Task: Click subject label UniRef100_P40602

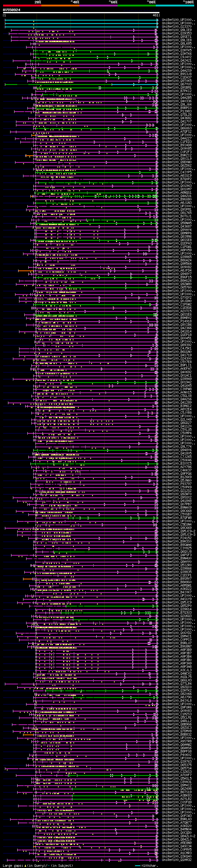Action: point(177,755)
